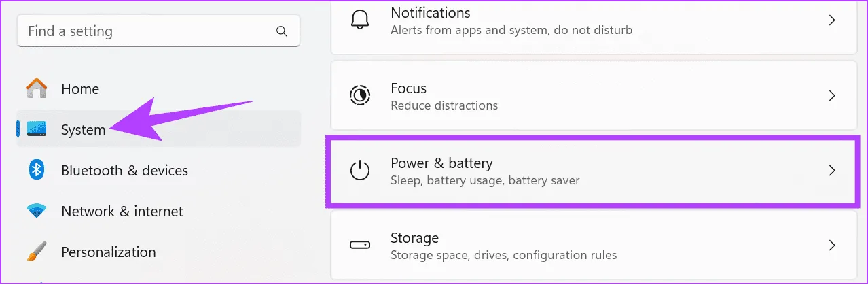Click the Network Wi-Fi icon
This screenshot has width=868, height=285.
point(37,211)
